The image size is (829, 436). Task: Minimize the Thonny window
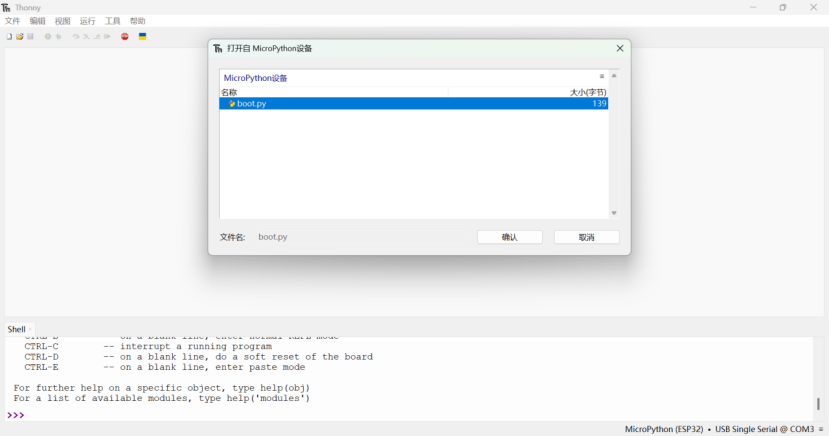753,7
